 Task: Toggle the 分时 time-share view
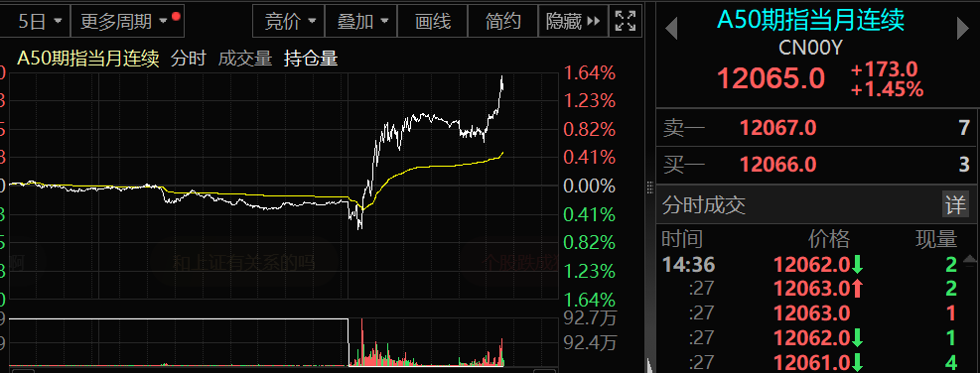(188, 59)
